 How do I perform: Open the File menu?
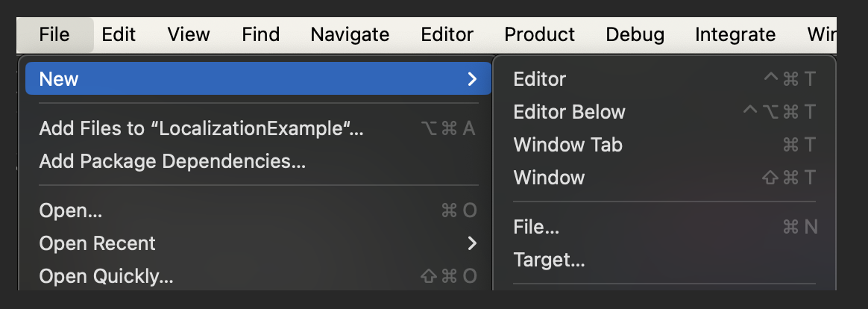tap(54, 35)
